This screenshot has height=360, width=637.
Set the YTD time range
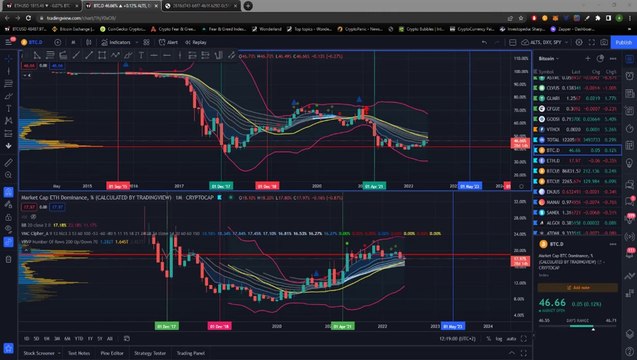pos(79,338)
